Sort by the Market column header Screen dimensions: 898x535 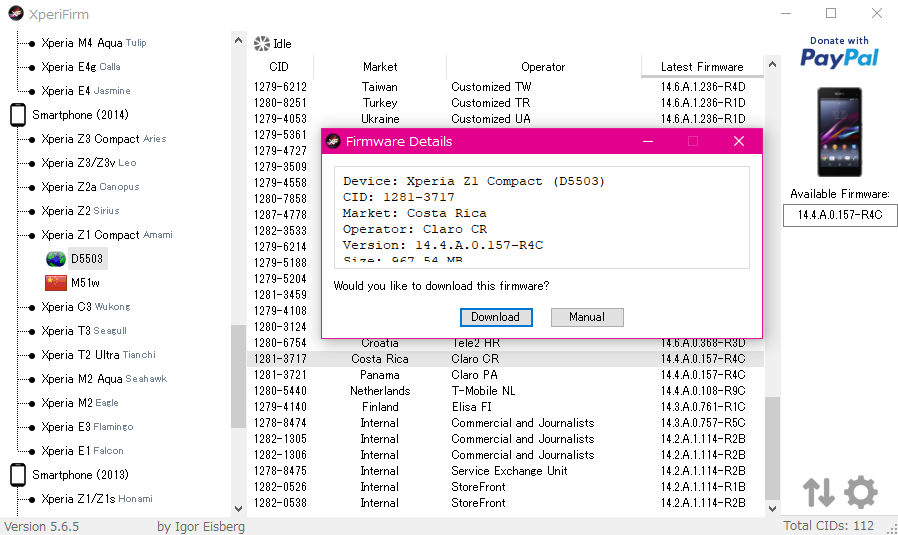click(380, 67)
